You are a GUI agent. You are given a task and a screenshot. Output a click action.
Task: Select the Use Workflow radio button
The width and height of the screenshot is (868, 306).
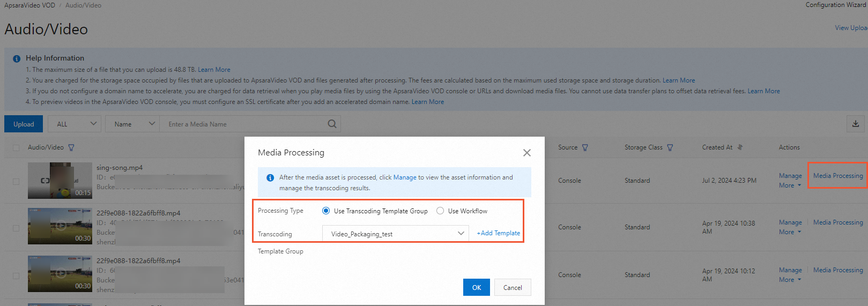click(440, 211)
